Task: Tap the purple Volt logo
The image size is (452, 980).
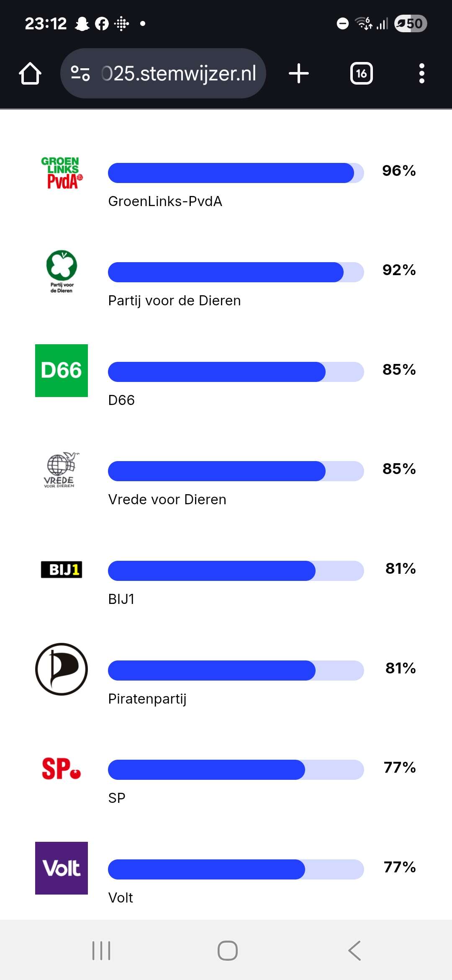Action: tap(62, 868)
